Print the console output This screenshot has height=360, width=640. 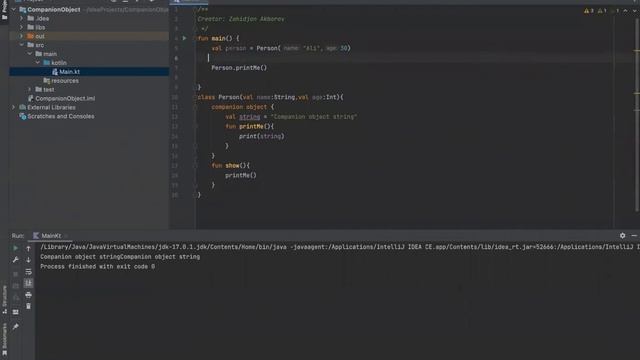[x=29, y=295]
